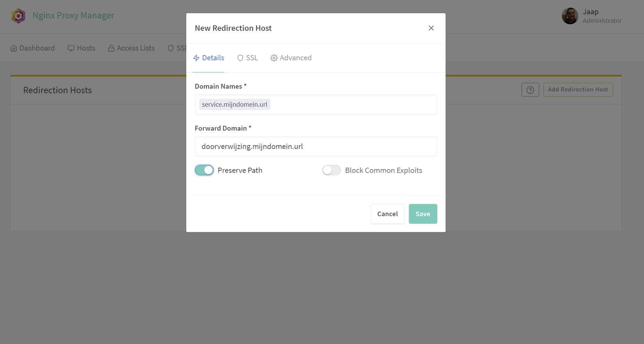Click the Advanced gear icon
644x344 pixels.
coord(274,58)
